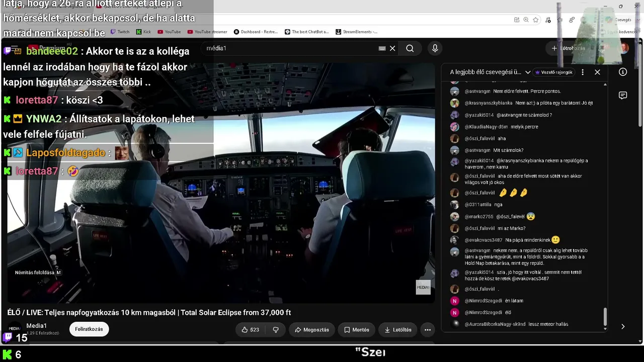Click the video title text
The image size is (644, 362).
149,312
